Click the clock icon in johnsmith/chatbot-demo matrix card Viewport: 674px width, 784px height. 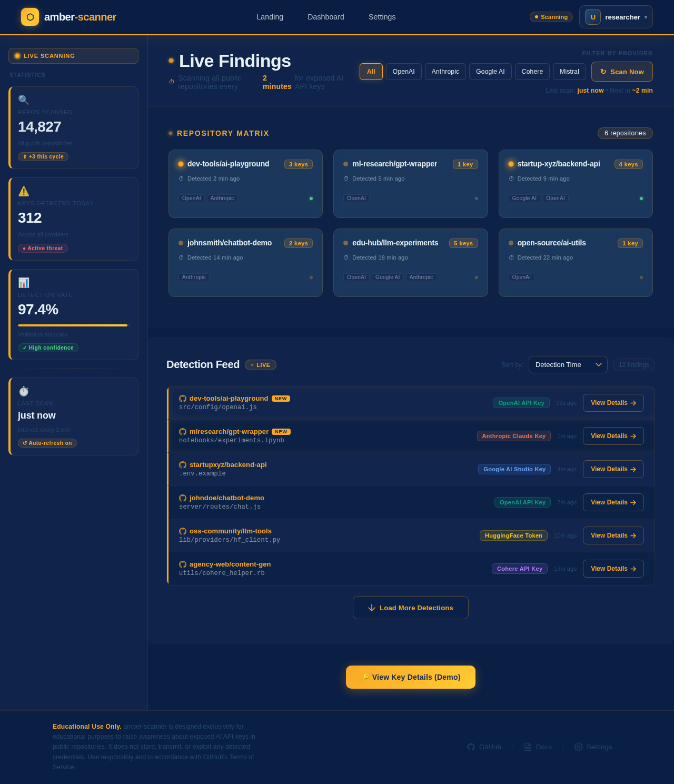181,257
